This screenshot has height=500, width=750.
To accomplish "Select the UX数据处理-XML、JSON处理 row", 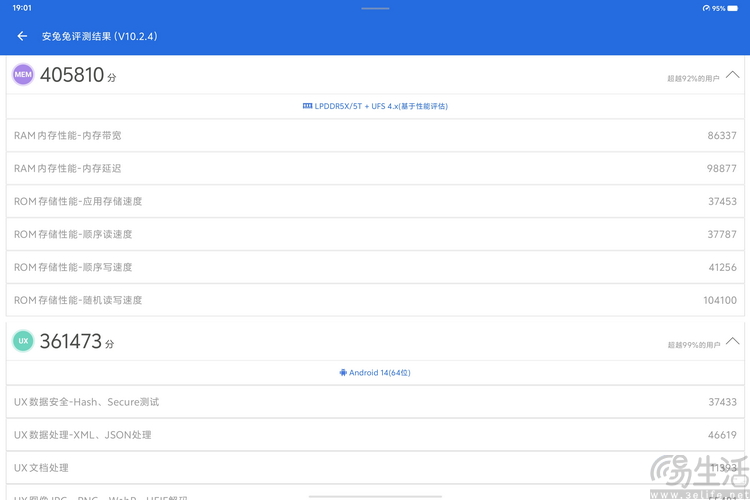I will pyautogui.click(x=375, y=435).
